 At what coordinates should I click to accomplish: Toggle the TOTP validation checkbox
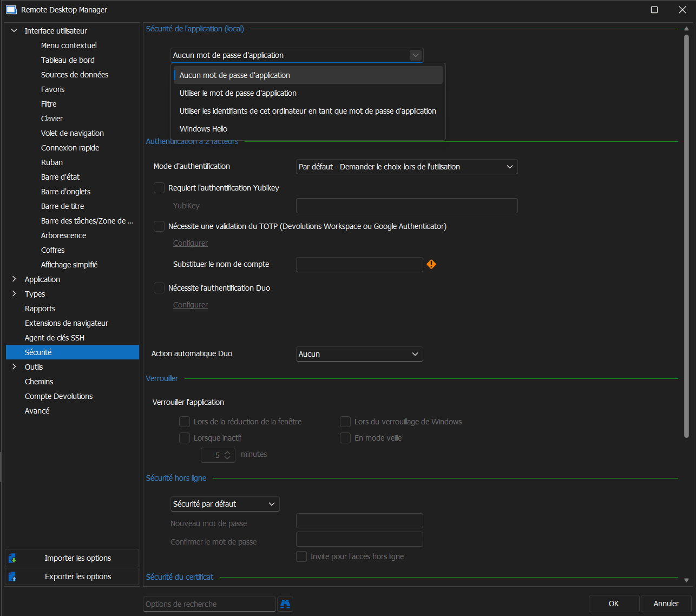point(159,226)
